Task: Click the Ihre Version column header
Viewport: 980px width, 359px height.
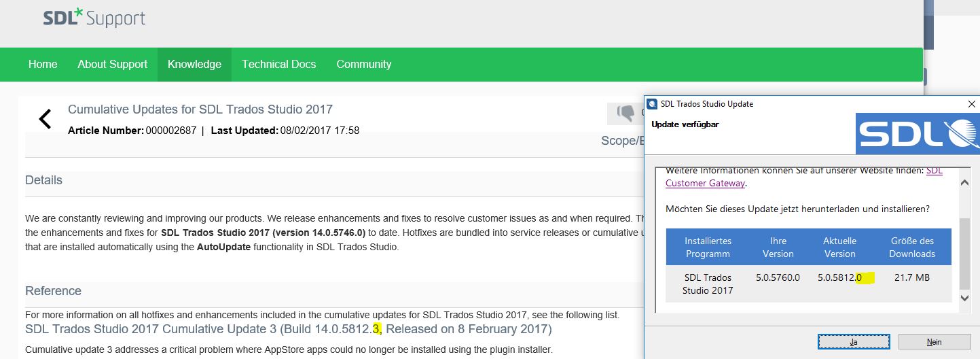Action: pos(778,247)
